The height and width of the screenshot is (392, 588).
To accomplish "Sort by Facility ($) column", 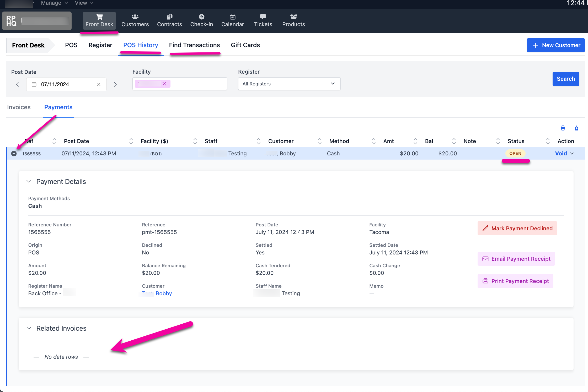I will 195,141.
